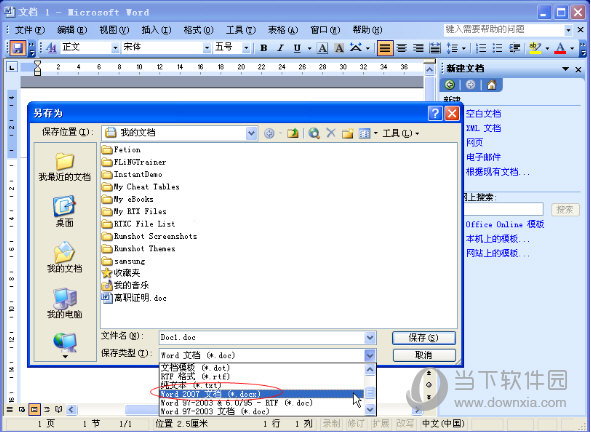The height and width of the screenshot is (432, 591).
Task: Click the file type list scrollbar
Action: click(x=370, y=389)
